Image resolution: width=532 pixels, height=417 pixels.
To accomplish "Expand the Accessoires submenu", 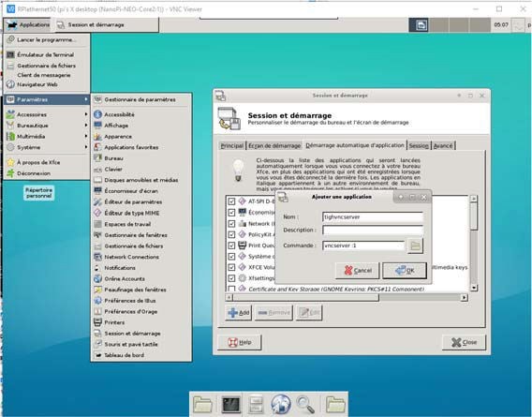I will click(x=47, y=114).
